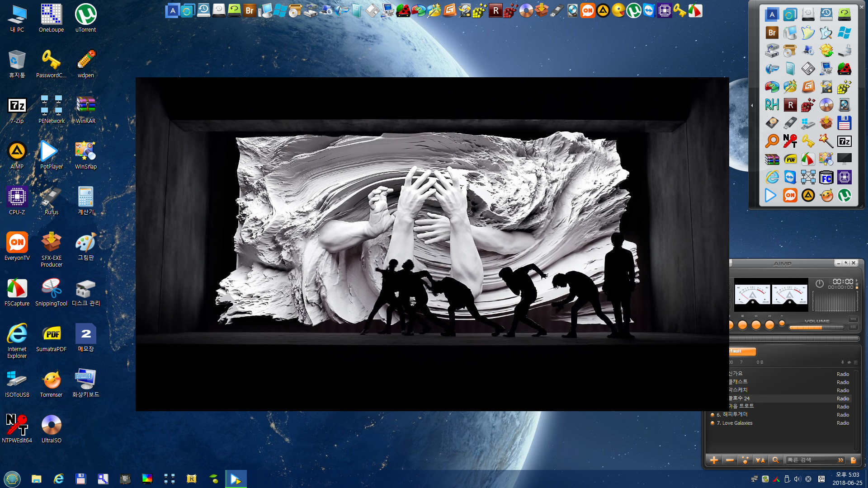Open the uTorrent desktop shortcut
The height and width of the screenshot is (488, 868).
[85, 18]
